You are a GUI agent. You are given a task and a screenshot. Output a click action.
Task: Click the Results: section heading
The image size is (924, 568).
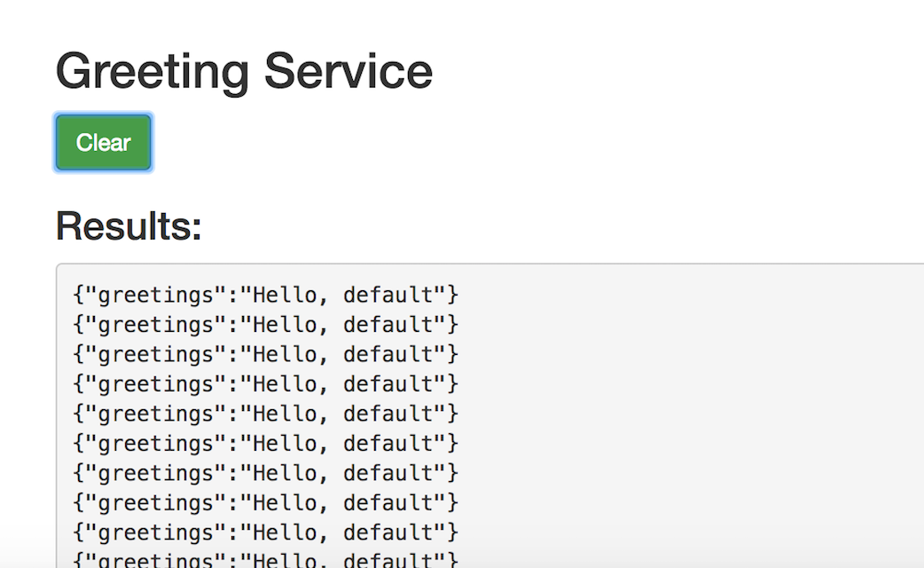(x=129, y=226)
